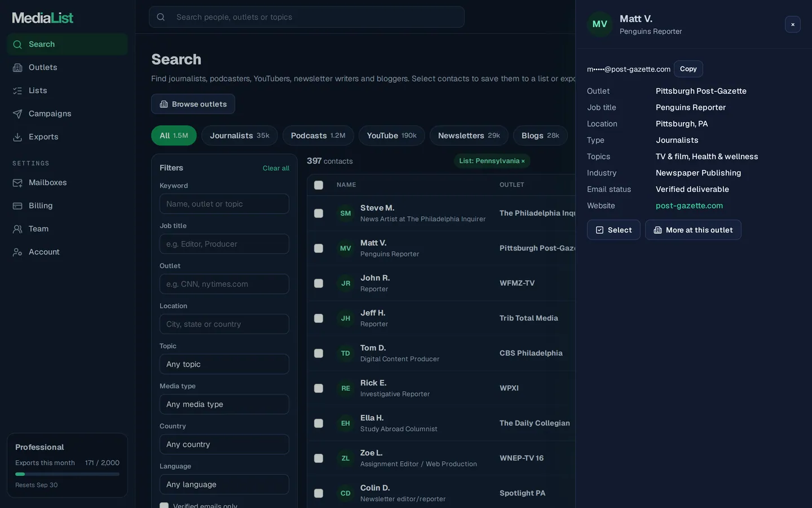Viewport: 812px width, 508px height.
Task: Open Search in the sidebar
Action: coord(67,44)
